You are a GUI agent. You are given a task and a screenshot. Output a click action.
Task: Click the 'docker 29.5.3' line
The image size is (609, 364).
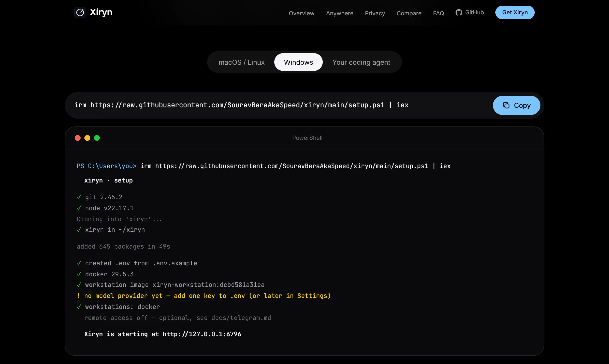coord(109,274)
